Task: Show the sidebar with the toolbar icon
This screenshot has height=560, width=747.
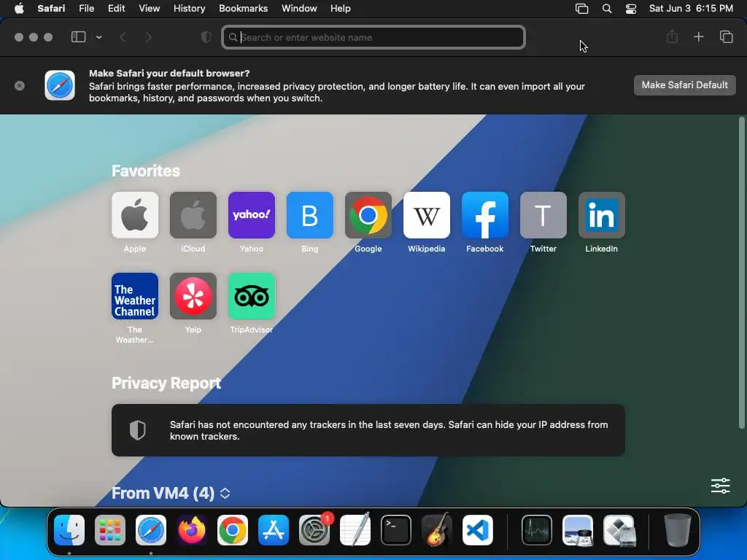Action: pos(78,36)
